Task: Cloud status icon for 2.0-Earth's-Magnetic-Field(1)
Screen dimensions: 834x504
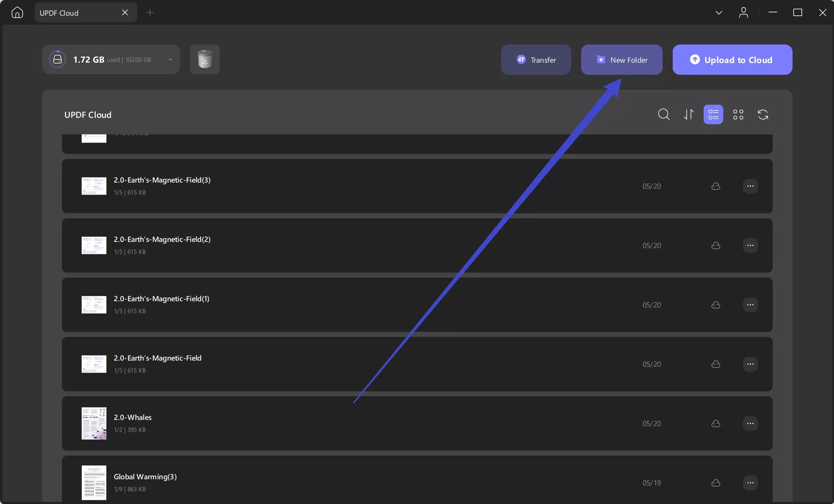Action: (x=716, y=305)
